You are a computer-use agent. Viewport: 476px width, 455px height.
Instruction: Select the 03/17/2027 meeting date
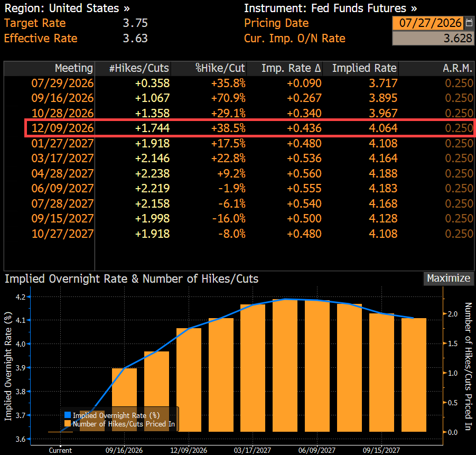point(62,158)
